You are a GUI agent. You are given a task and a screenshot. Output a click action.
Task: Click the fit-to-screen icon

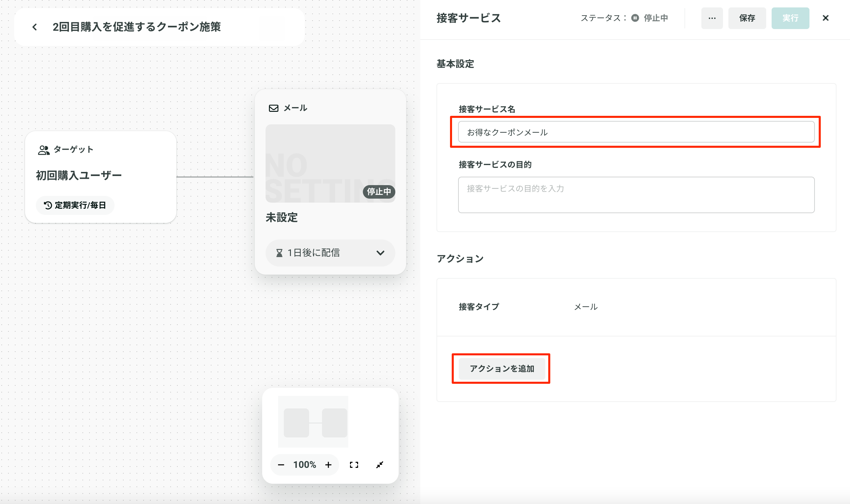pyautogui.click(x=354, y=464)
